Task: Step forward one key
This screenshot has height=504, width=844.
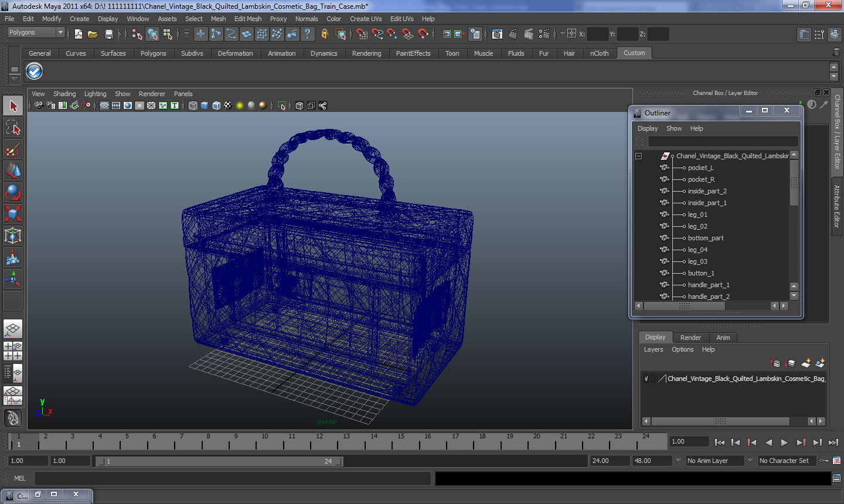Action: coord(801,442)
